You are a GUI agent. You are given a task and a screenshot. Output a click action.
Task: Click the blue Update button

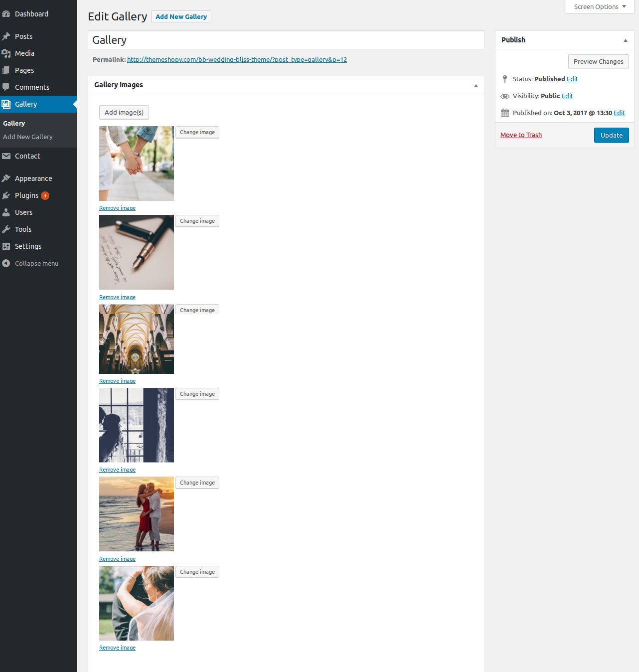611,135
